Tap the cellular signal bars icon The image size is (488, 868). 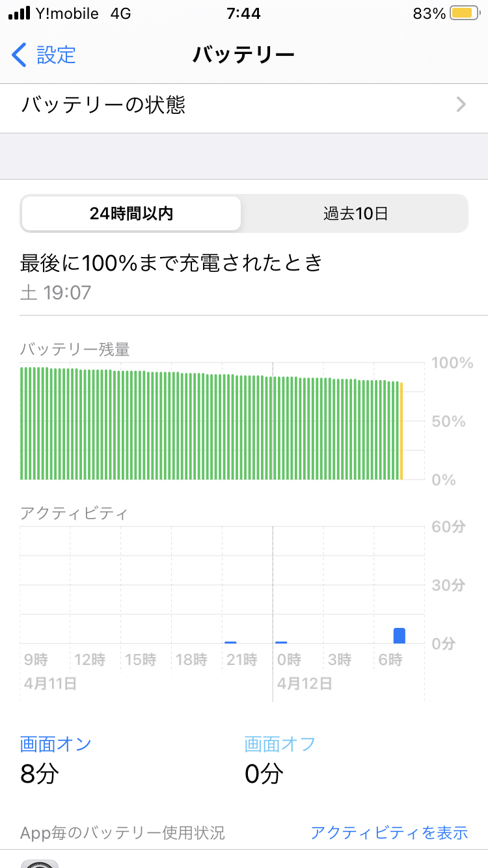tap(20, 14)
